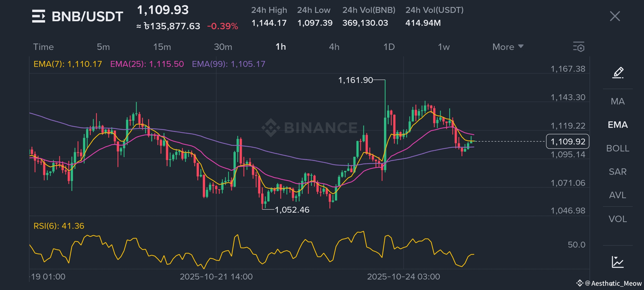The height and width of the screenshot is (290, 644).
Task: Select the drawing pencil tool
Action: (x=618, y=73)
